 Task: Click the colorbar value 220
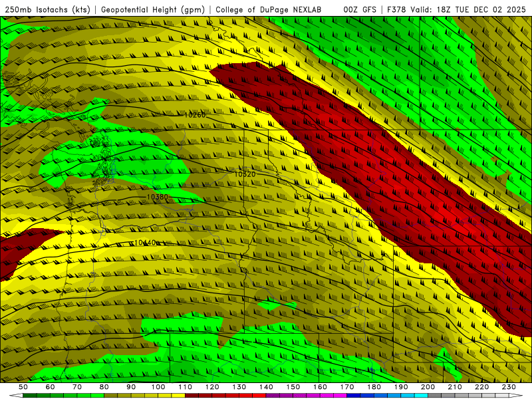[482, 387]
